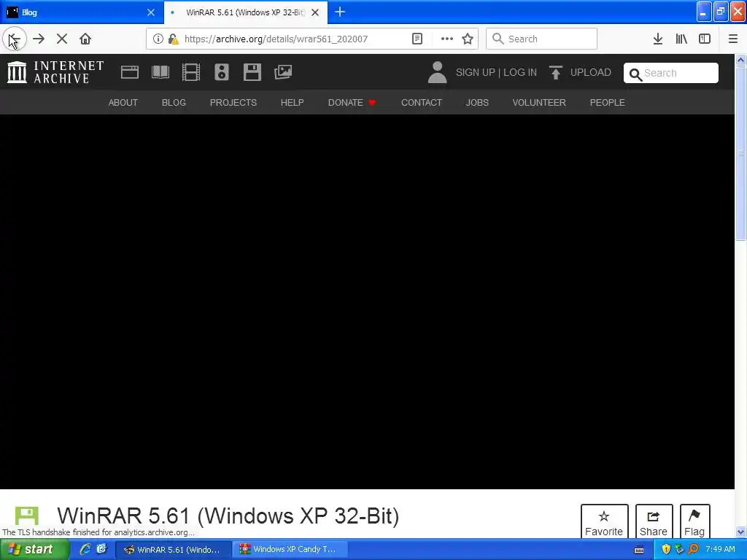Click the green software floppy icon beside title
The image size is (747, 560).
(27, 517)
